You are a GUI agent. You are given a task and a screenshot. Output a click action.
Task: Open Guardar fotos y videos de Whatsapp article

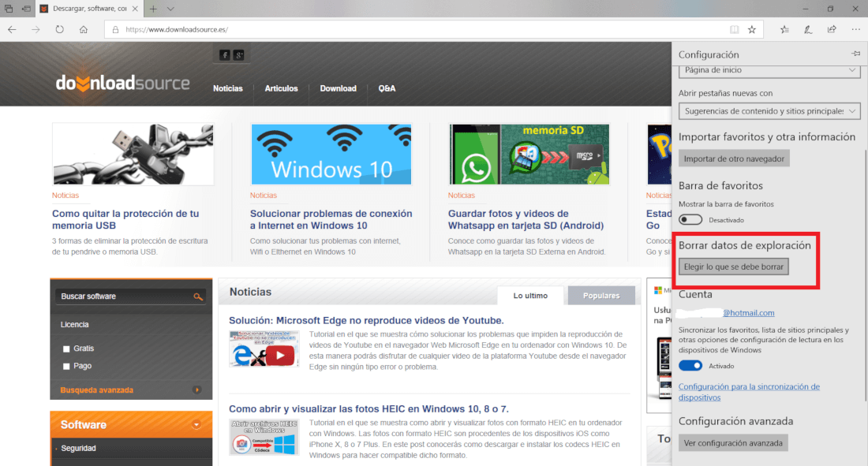tap(526, 219)
